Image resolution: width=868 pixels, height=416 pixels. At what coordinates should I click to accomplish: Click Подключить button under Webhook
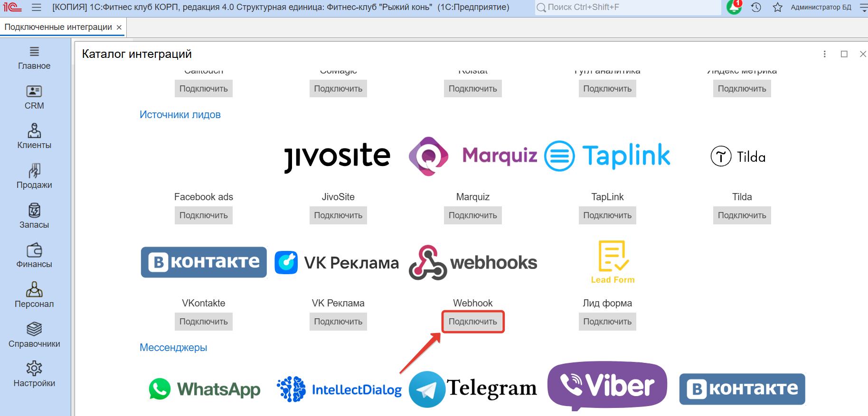tap(472, 322)
